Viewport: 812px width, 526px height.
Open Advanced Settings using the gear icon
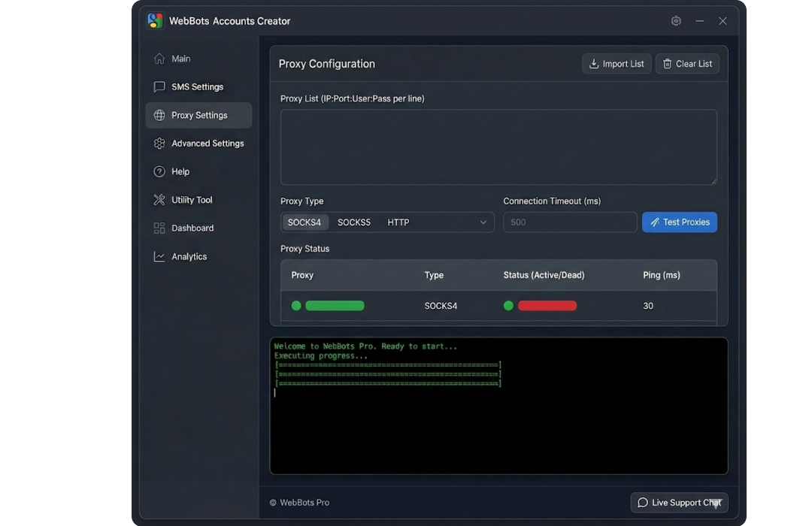point(159,143)
